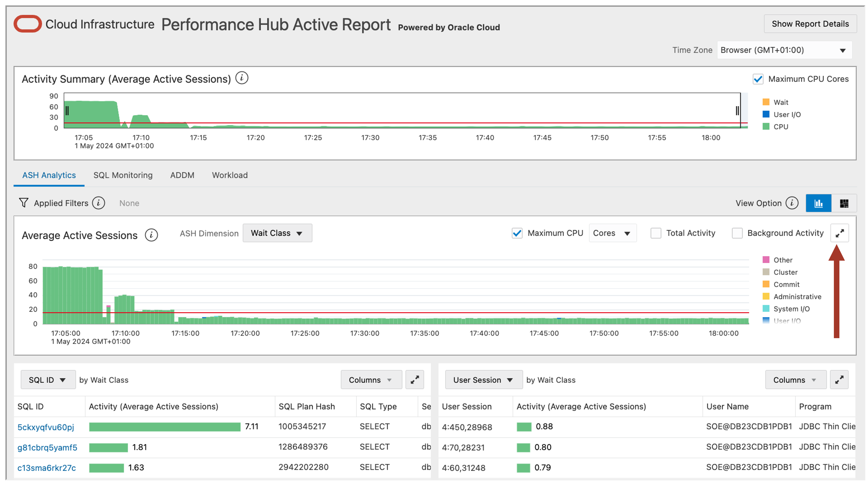The width and height of the screenshot is (868, 488).
Task: Switch to the SQL Monitoring tab
Action: [123, 175]
